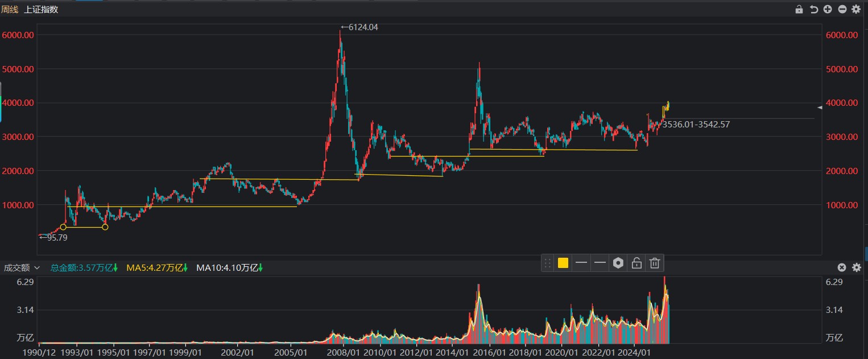This screenshot has height=359, width=868.
Task: Open the 成交额 indicator dropdown
Action: point(35,267)
